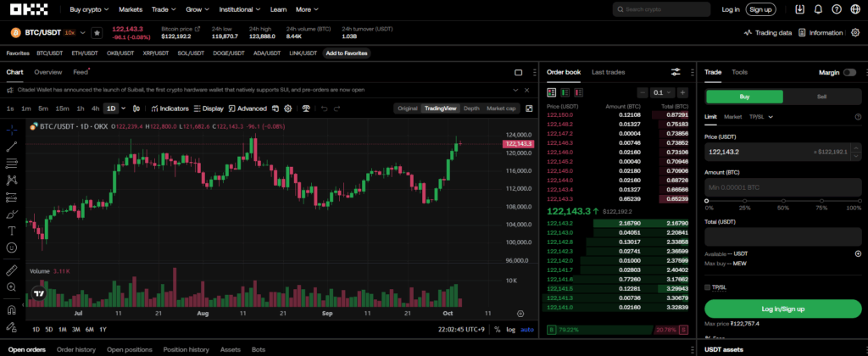
Task: Select the trend line drawing tool
Action: 12,147
